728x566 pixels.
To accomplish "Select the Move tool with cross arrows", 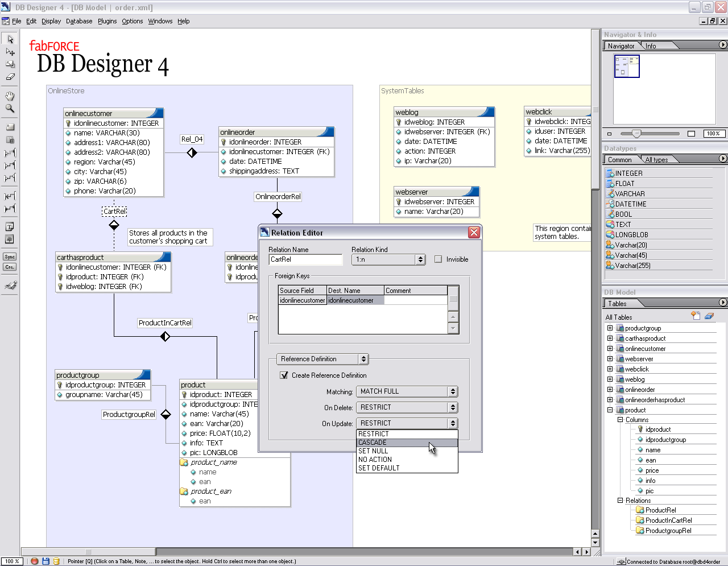I will pyautogui.click(x=10, y=52).
